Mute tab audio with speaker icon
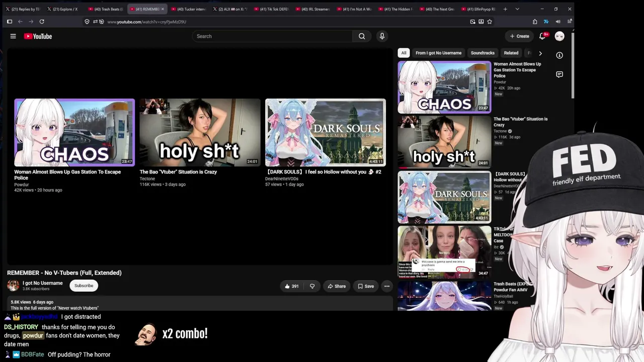The width and height of the screenshot is (644, 362). (558, 22)
